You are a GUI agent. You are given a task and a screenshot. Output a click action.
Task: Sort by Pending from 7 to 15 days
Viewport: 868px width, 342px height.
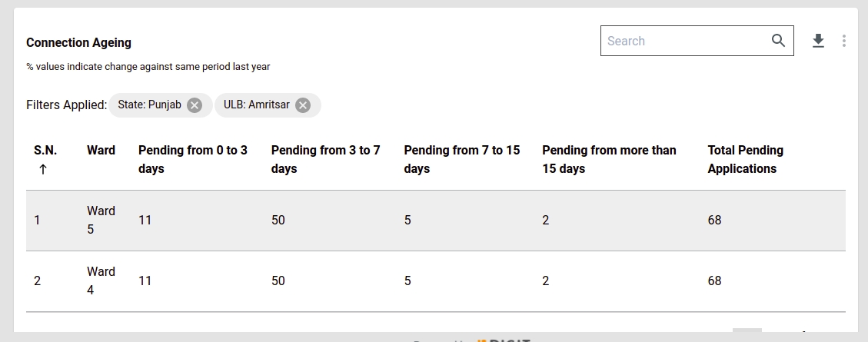tap(461, 159)
